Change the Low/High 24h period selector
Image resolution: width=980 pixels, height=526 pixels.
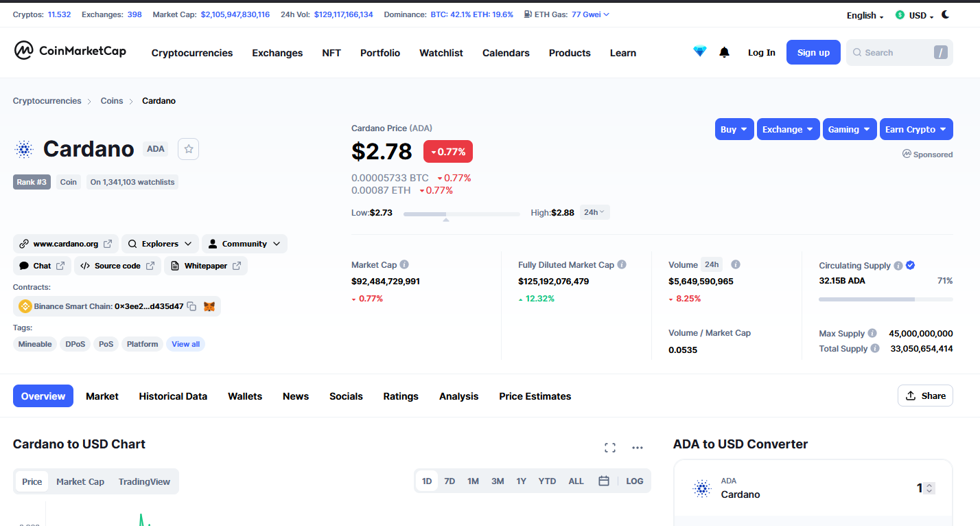(x=594, y=212)
